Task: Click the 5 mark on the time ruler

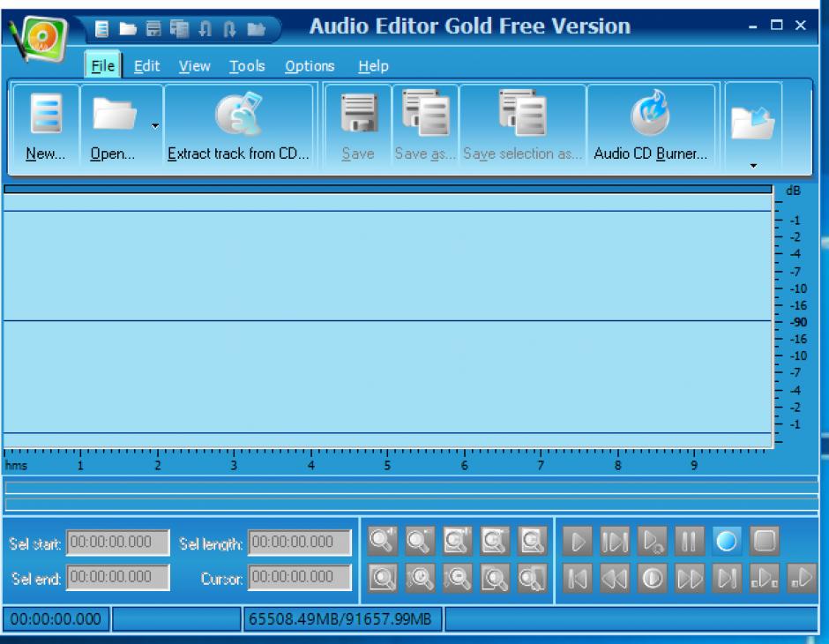Action: point(387,466)
